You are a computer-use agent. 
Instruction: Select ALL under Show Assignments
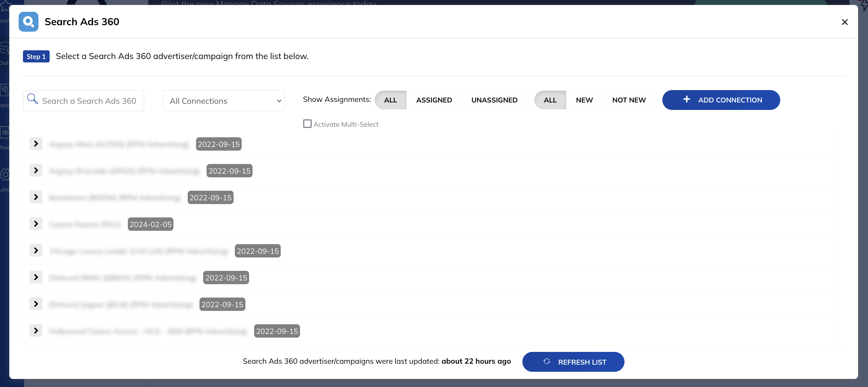391,100
